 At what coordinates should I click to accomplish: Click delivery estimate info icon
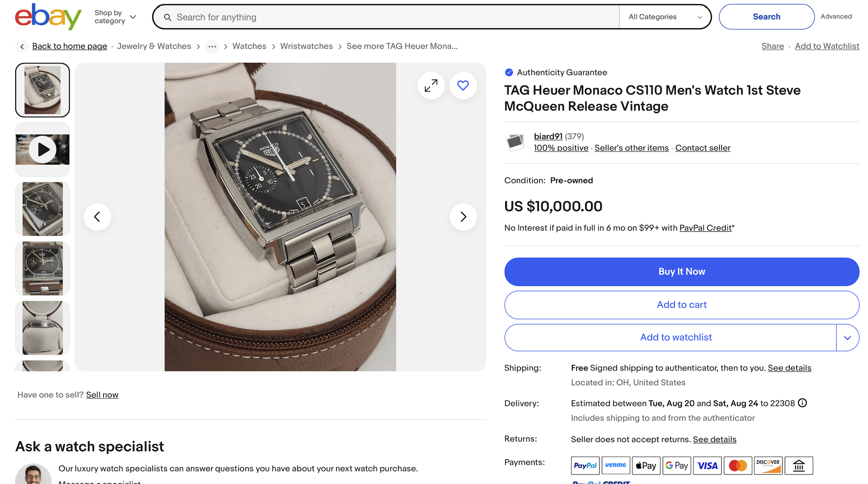[x=802, y=403]
